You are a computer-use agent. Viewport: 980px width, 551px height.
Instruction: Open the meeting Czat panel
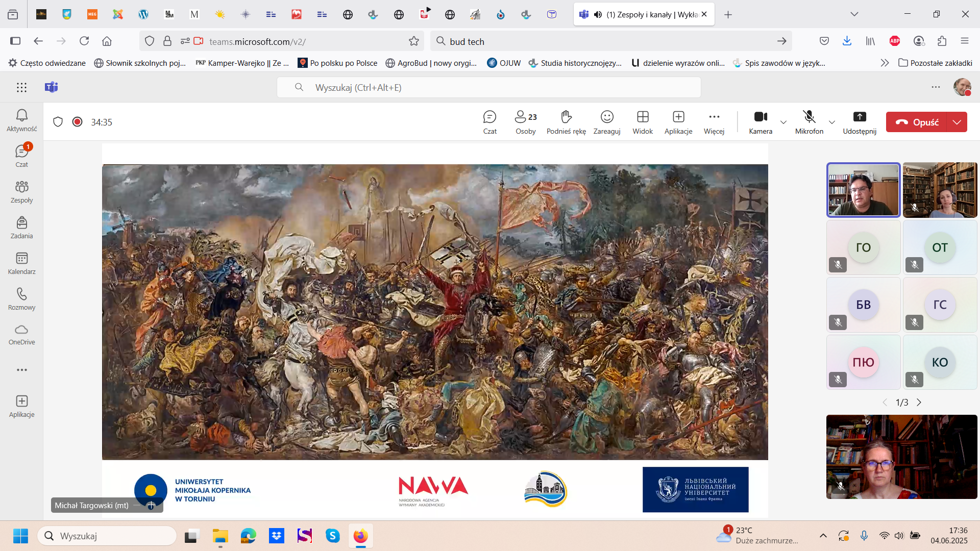click(x=489, y=122)
